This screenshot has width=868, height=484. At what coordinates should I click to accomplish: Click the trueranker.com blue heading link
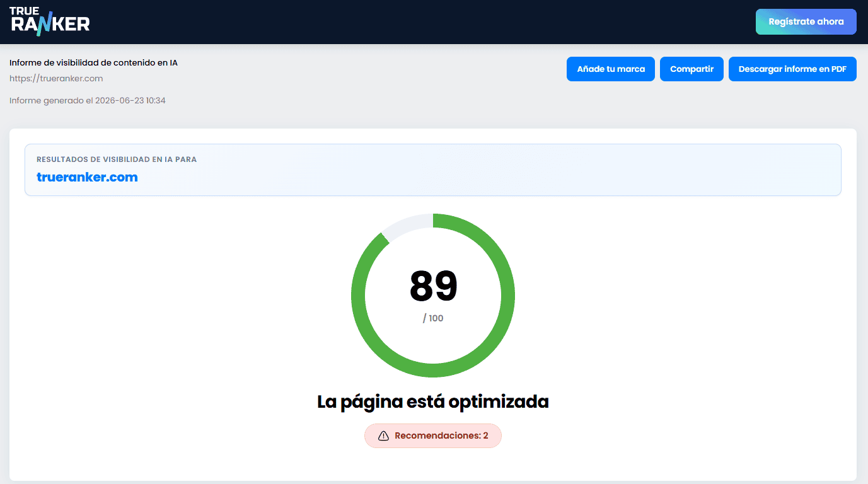click(87, 177)
